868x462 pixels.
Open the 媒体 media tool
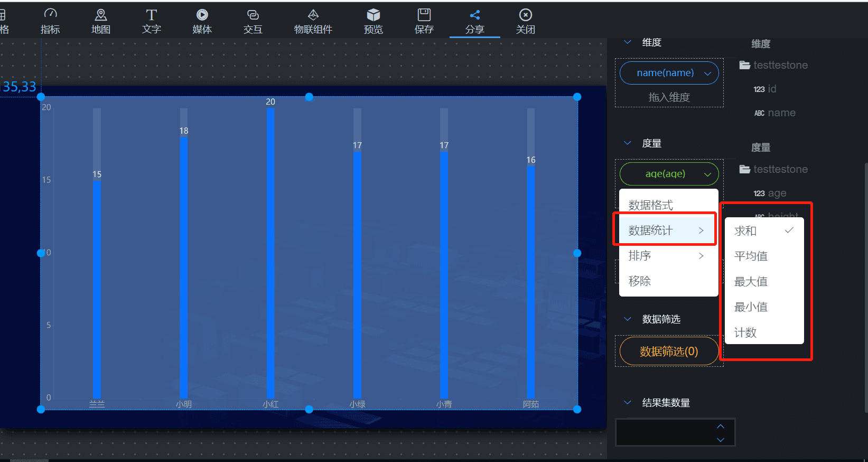pyautogui.click(x=202, y=21)
